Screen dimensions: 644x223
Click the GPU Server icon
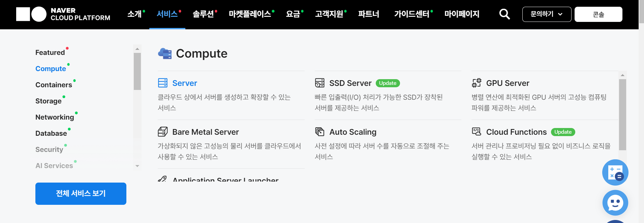click(x=477, y=83)
